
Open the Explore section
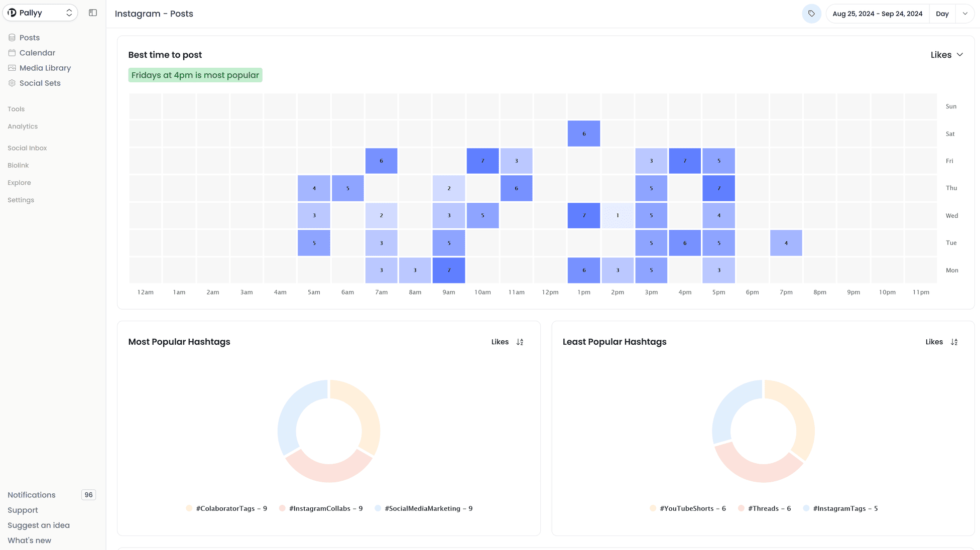click(x=19, y=182)
